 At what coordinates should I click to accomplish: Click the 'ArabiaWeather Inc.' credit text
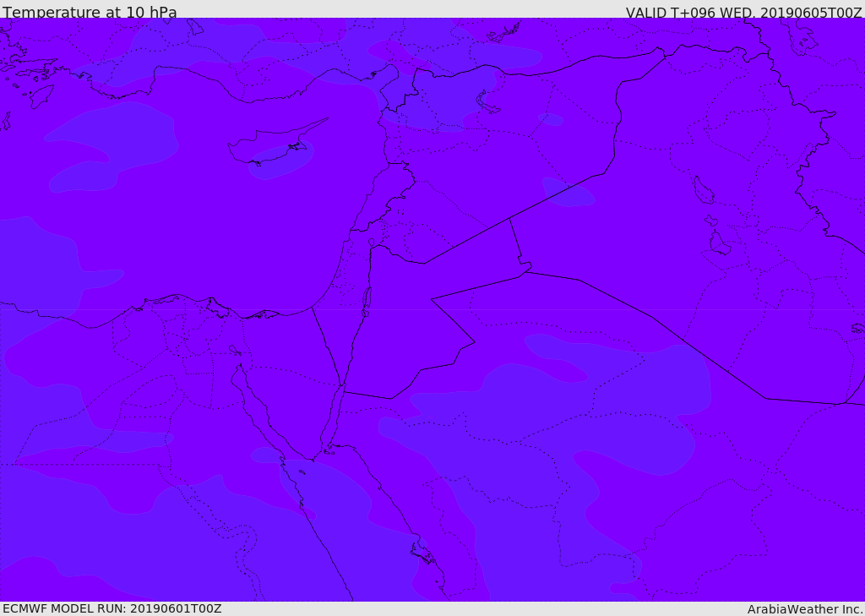tap(806, 609)
